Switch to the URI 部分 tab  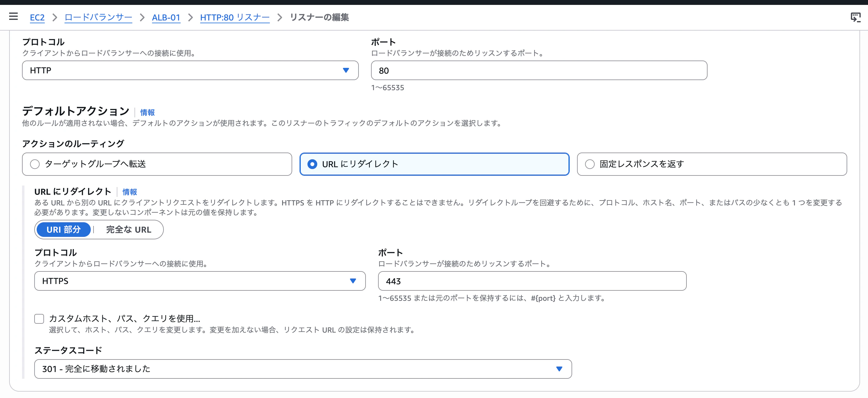(64, 230)
